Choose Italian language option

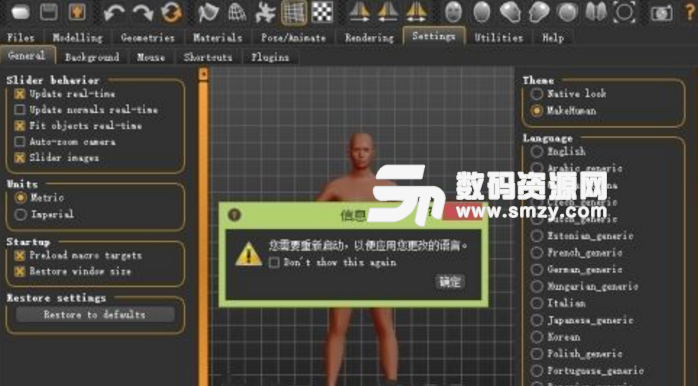tap(537, 303)
